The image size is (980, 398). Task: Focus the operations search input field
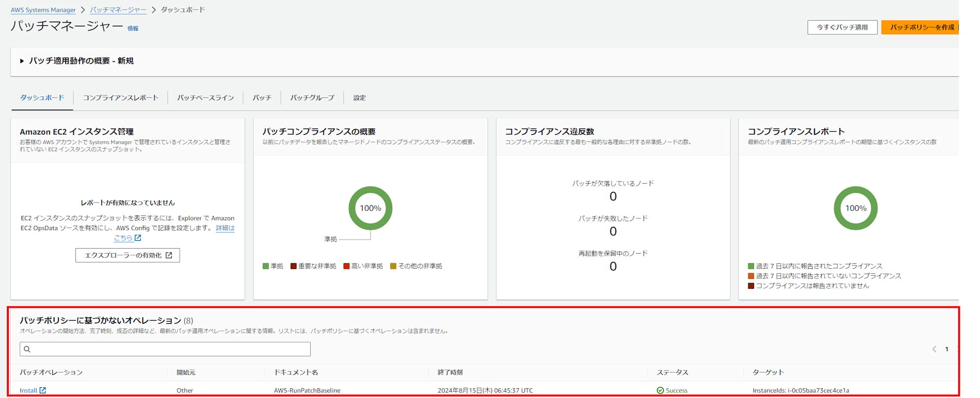[165, 349]
